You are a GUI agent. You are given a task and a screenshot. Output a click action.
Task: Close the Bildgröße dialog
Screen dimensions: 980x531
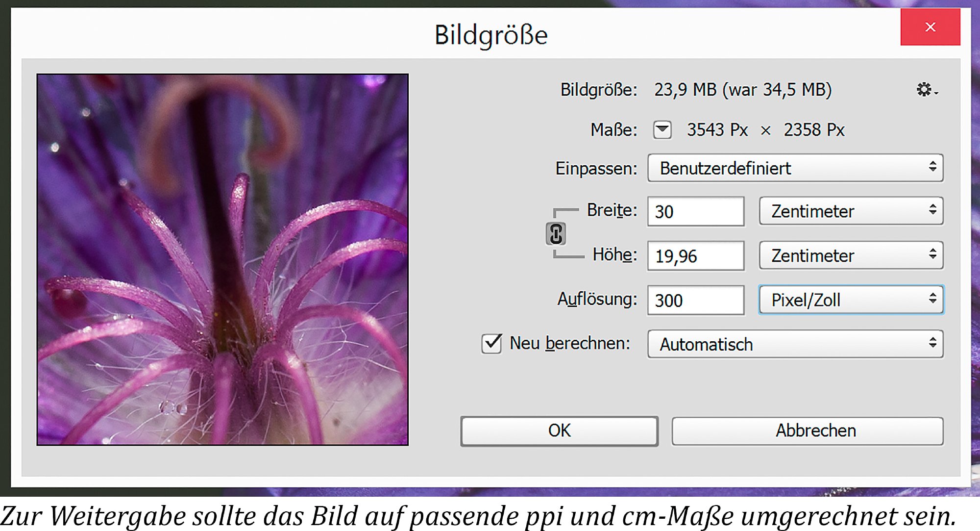(930, 27)
